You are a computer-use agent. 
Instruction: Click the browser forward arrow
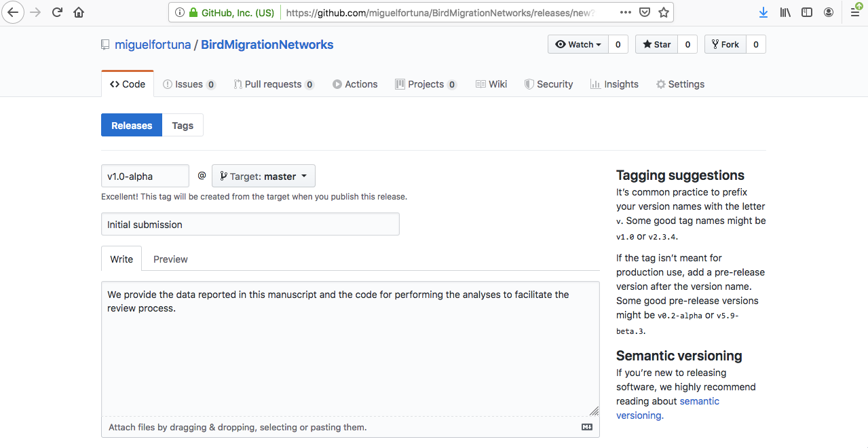point(35,12)
